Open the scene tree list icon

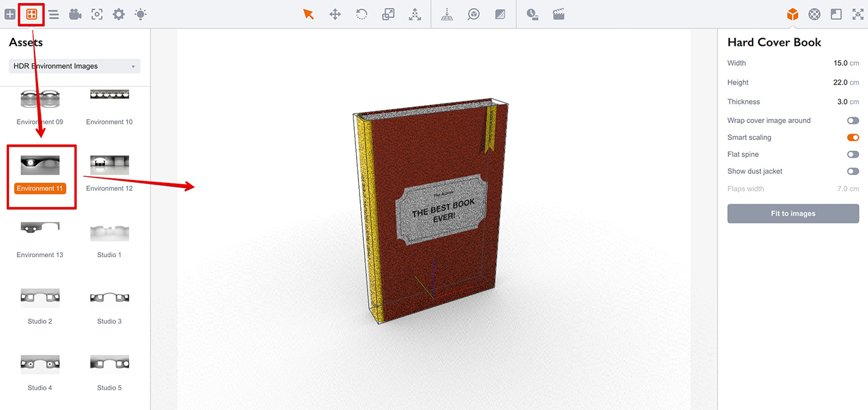point(54,14)
